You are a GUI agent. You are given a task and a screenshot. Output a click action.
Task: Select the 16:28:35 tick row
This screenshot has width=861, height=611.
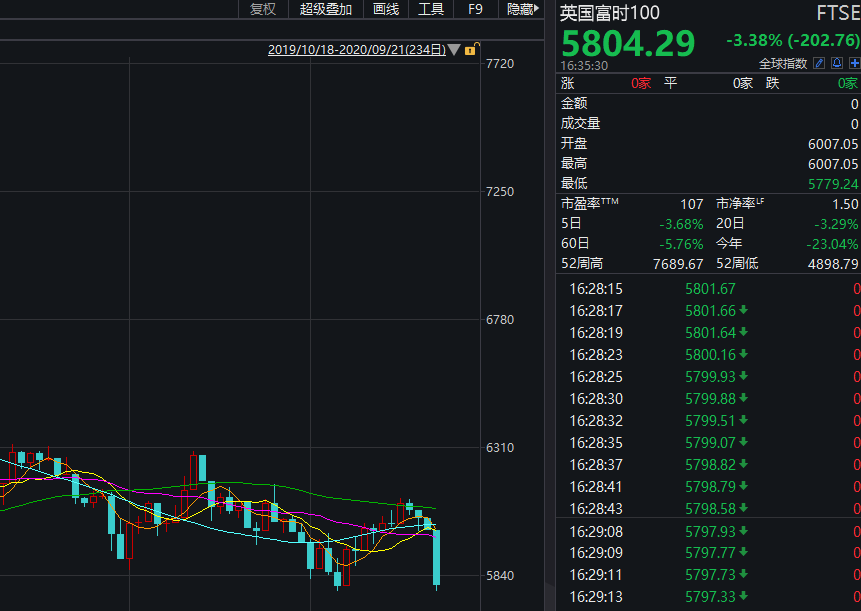point(708,442)
